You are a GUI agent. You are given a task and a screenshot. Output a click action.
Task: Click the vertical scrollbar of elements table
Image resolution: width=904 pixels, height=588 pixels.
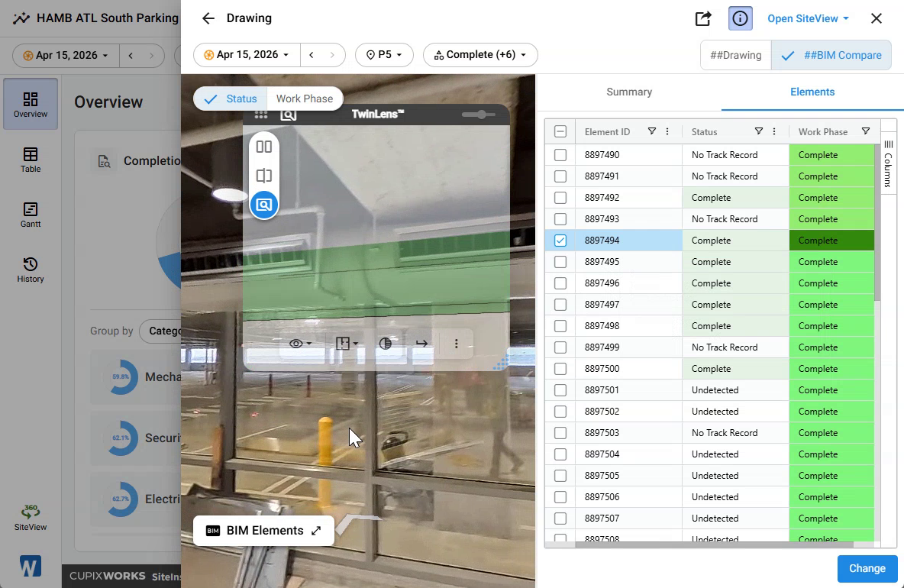[x=877, y=222]
